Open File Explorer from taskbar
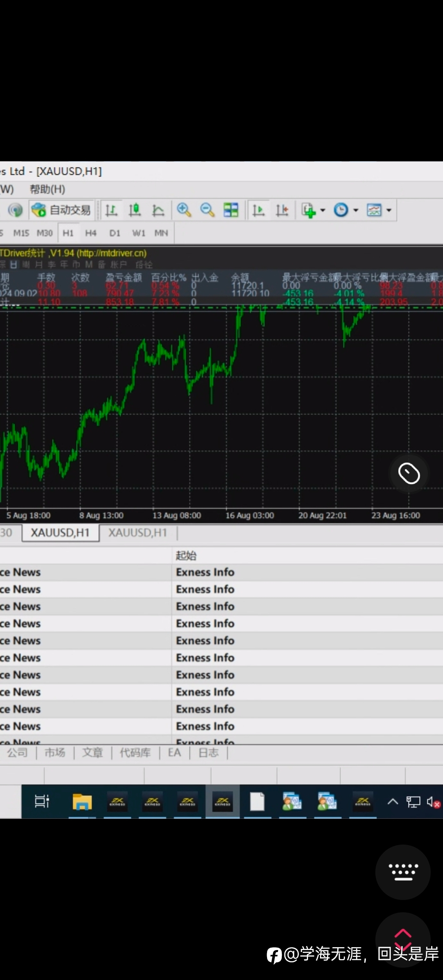Screen dimensions: 443x980 coord(82,801)
